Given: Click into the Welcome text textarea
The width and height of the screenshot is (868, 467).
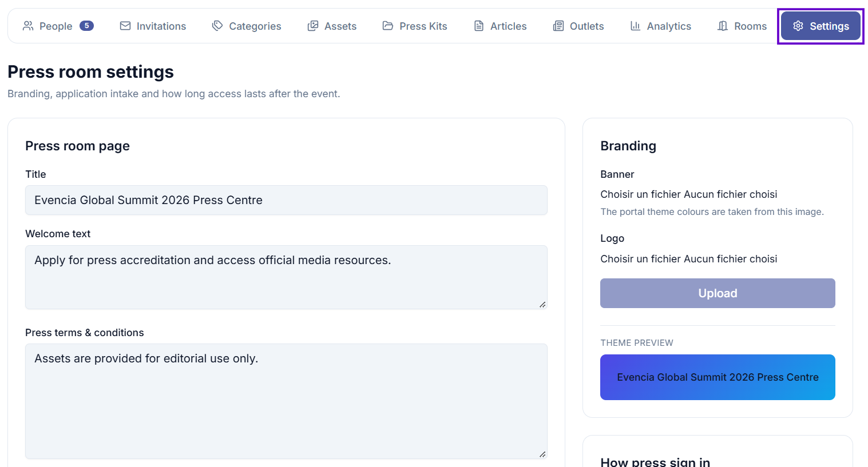Looking at the screenshot, I should [286, 277].
